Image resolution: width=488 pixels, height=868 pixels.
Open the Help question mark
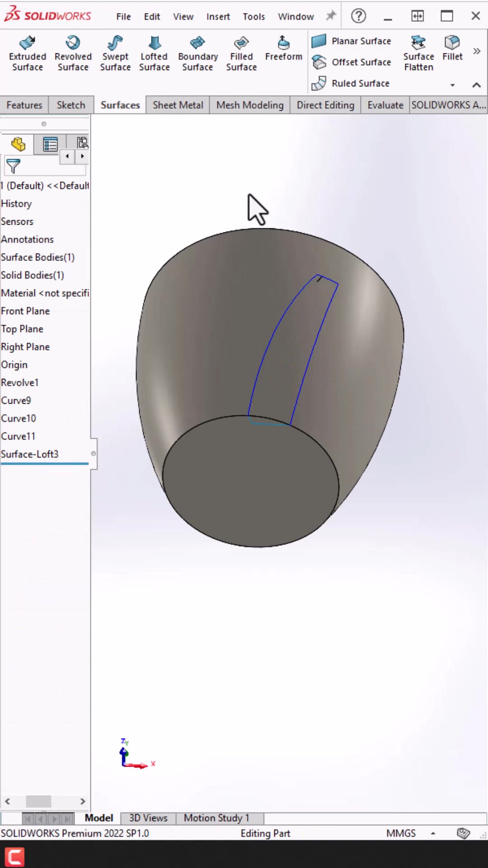click(x=359, y=16)
